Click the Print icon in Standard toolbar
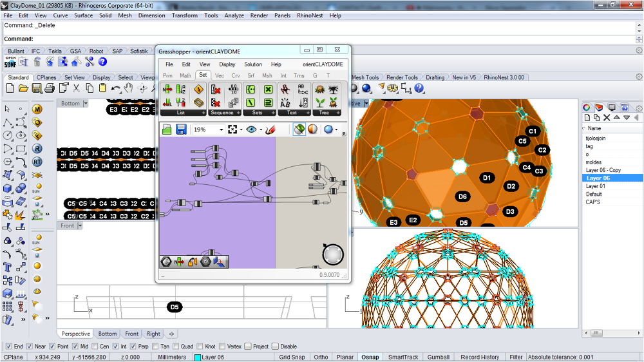This screenshot has width=644, height=362. pos(50,88)
